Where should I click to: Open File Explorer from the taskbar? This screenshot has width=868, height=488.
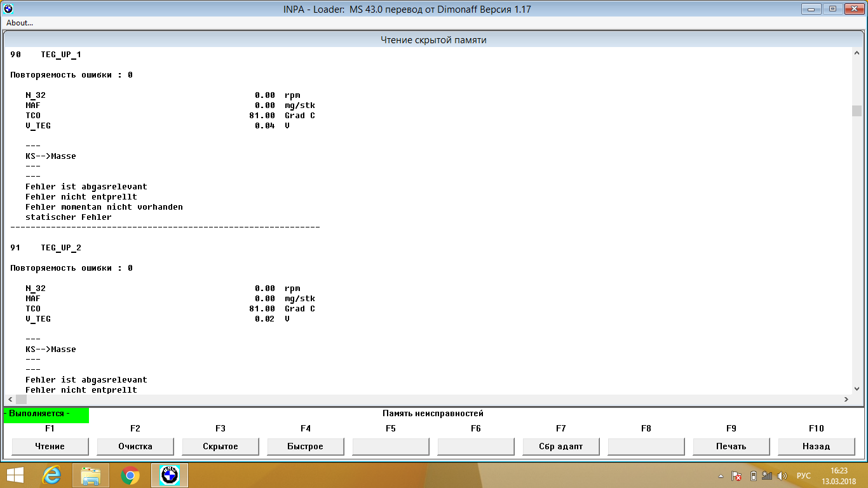(x=91, y=475)
